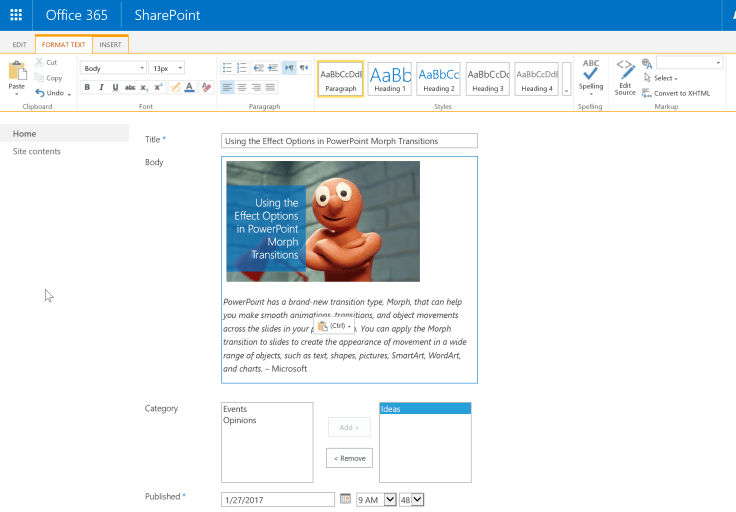Viewport: 736px width, 512px height.
Task: Toggle strikethrough formatting
Action: (x=130, y=87)
